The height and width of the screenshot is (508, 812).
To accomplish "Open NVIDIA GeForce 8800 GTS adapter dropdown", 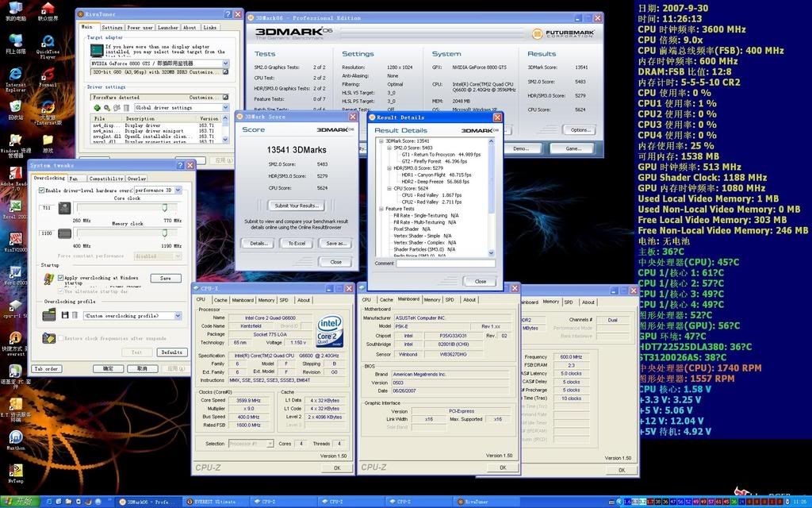I will point(225,63).
